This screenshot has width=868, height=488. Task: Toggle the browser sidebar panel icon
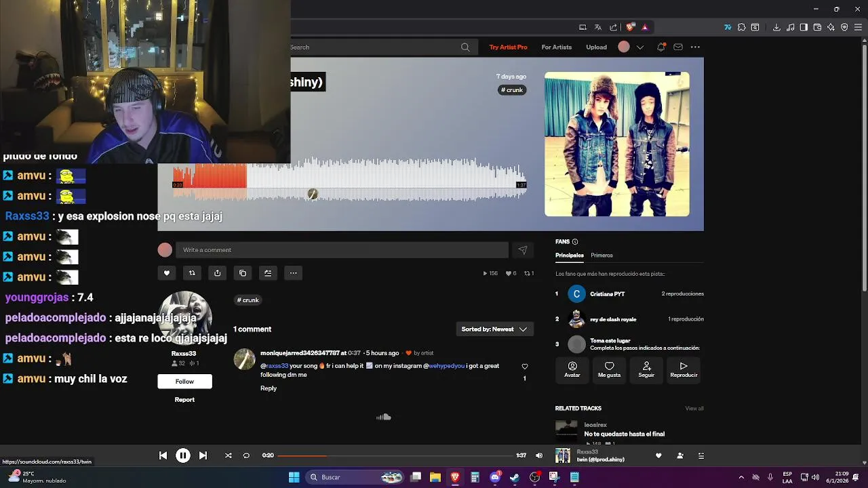click(x=804, y=27)
